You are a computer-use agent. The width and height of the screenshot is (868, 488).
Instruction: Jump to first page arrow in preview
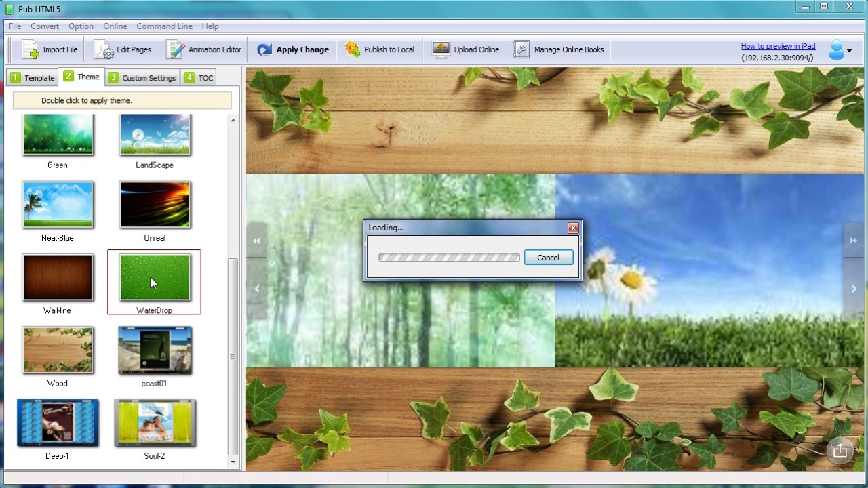click(x=256, y=240)
